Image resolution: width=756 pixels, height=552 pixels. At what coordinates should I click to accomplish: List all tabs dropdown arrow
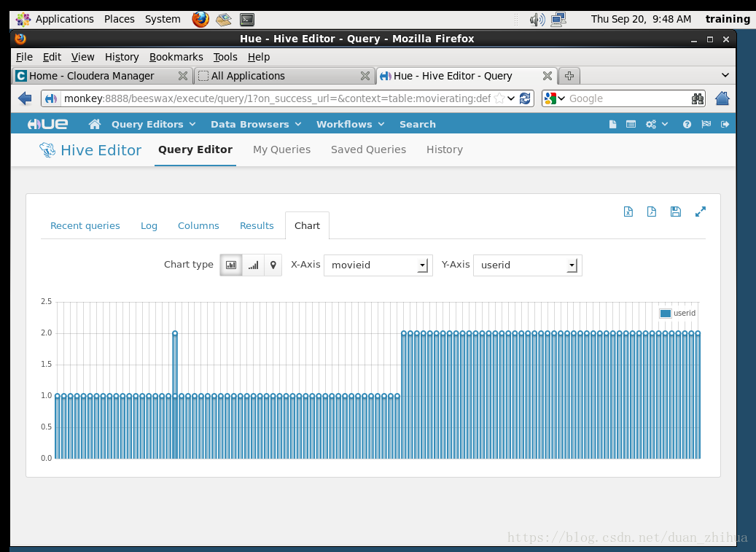pyautogui.click(x=725, y=75)
